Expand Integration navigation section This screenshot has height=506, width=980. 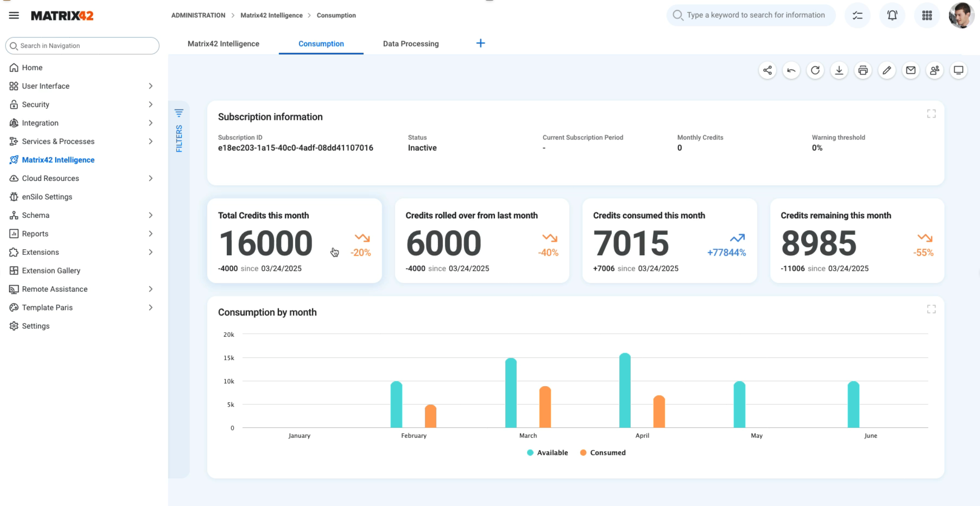(x=151, y=123)
